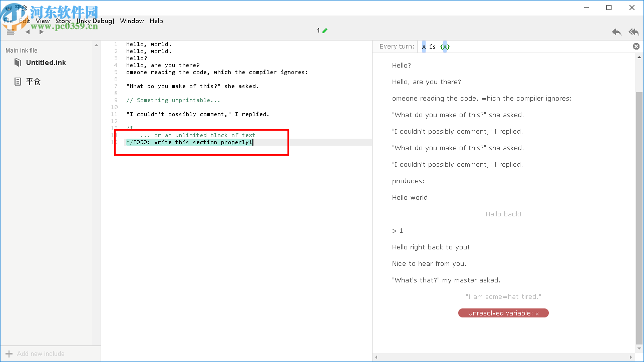
Task: Open the Window menu
Action: point(132,21)
